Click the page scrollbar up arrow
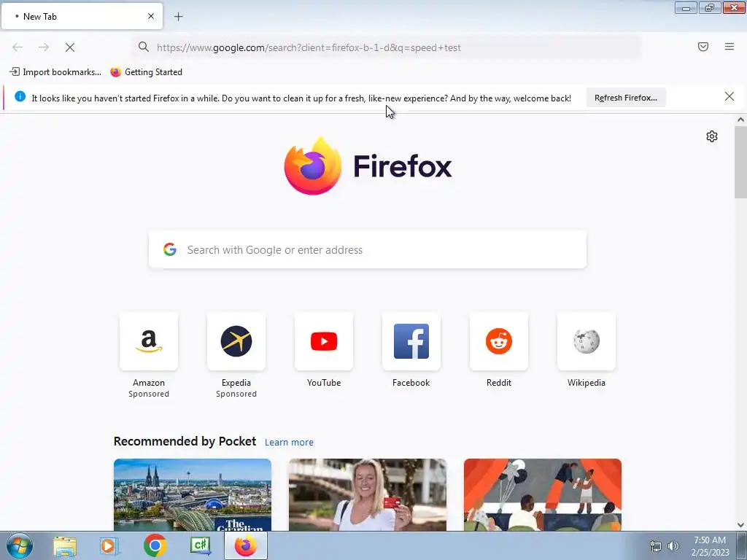The height and width of the screenshot is (560, 747). coord(740,120)
